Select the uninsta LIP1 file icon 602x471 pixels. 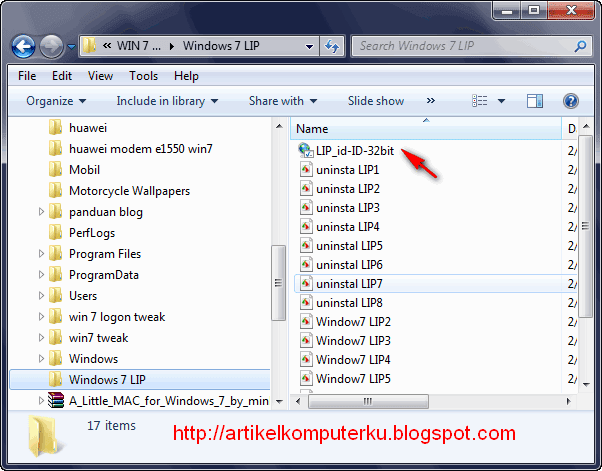tap(306, 169)
